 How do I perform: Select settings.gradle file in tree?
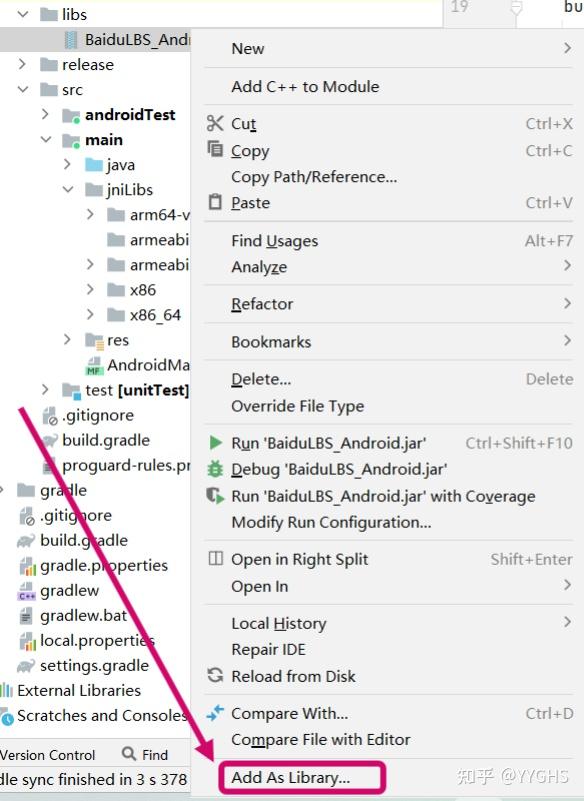83,665
